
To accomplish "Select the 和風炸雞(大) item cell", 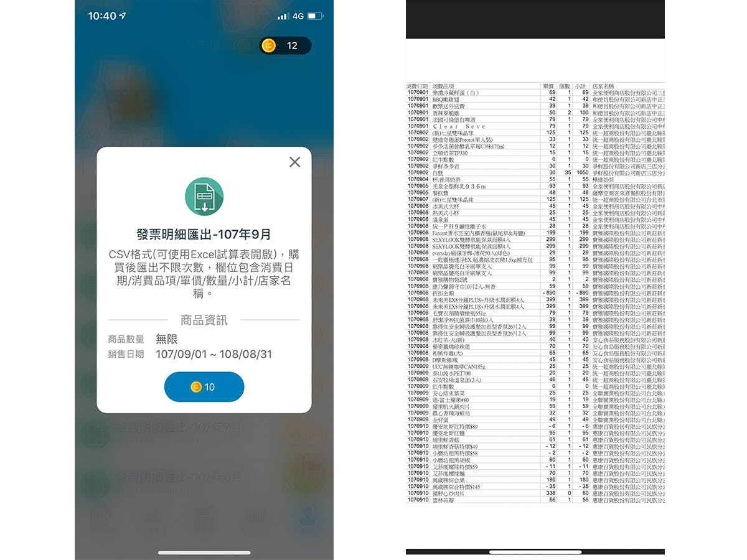I will tap(448, 353).
